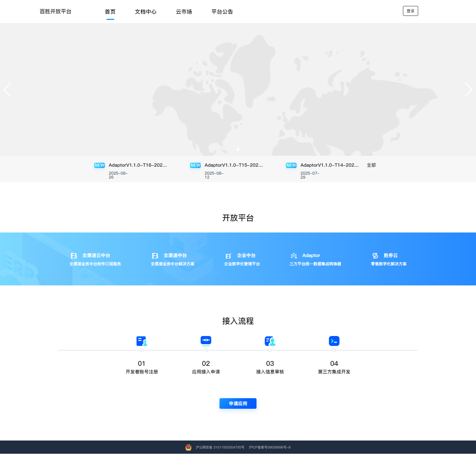Go to previous carousel slide arrow
The image size is (476, 463).
8,90
